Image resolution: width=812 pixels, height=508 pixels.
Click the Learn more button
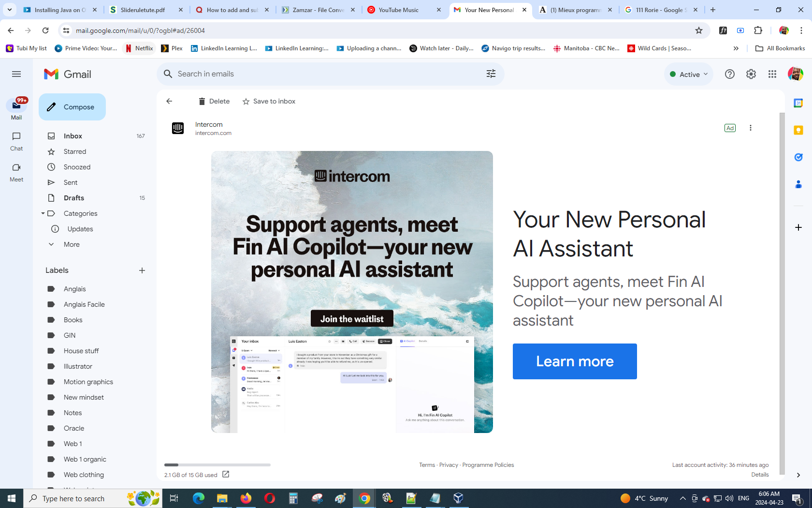pos(575,361)
